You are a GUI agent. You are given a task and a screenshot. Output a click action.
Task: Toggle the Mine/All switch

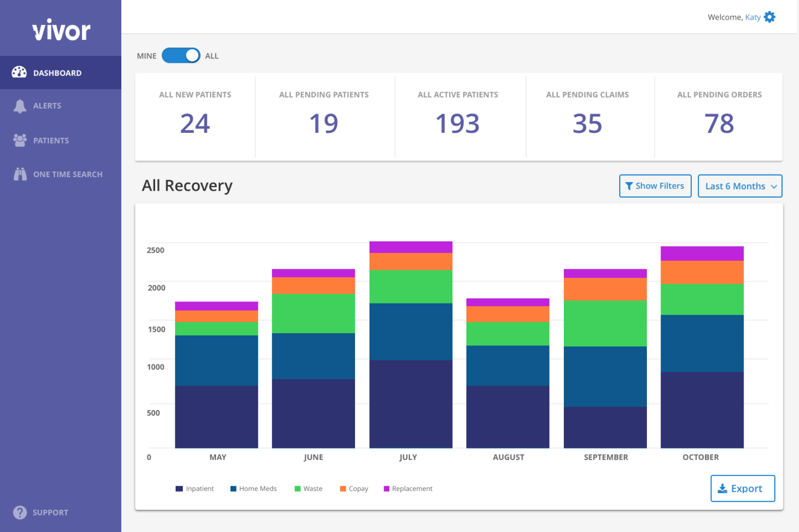181,55
